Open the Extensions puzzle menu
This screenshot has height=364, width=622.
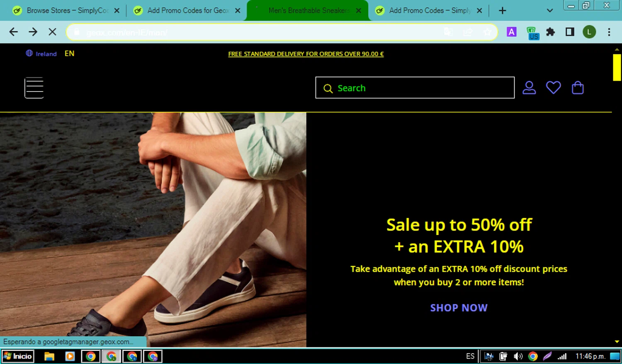pyautogui.click(x=550, y=32)
